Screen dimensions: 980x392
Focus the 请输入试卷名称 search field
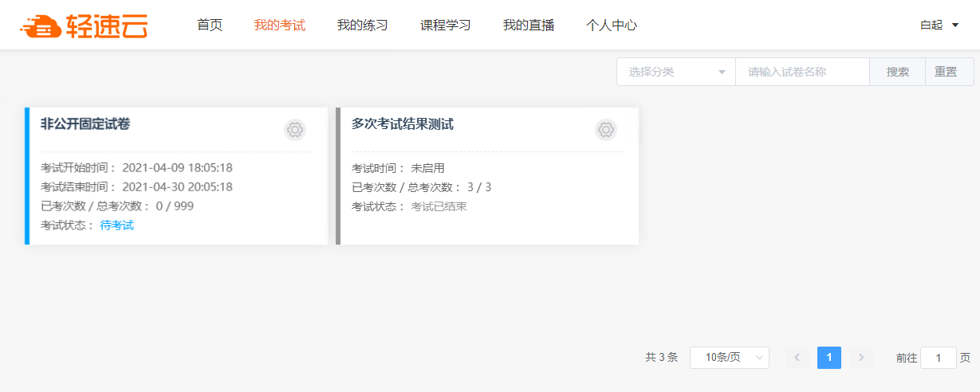802,72
